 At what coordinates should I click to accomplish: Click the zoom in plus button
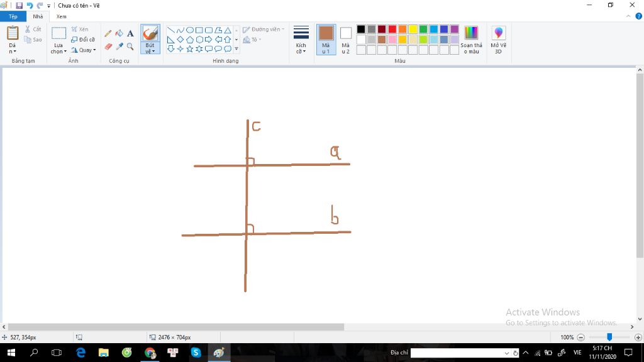pyautogui.click(x=638, y=337)
